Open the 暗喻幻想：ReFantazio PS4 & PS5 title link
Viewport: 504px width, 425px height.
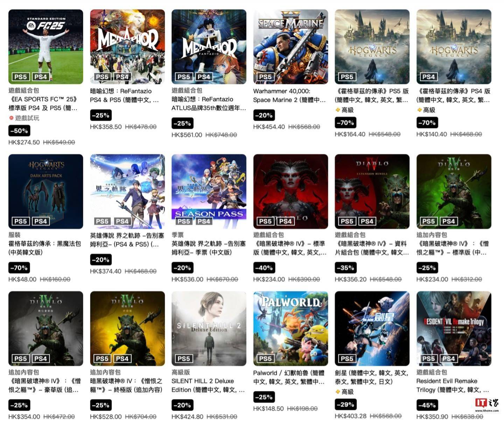coord(125,95)
